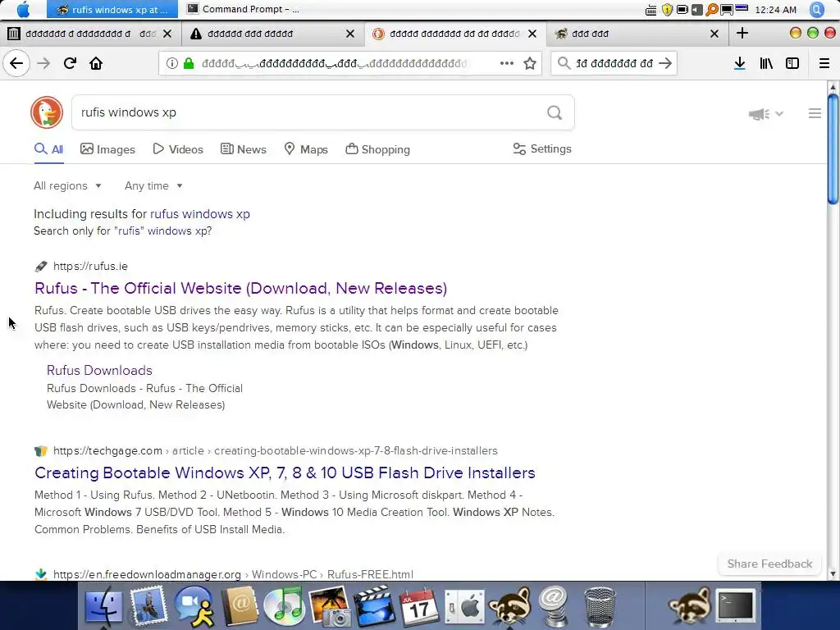Image resolution: width=840 pixels, height=630 pixels.
Task: Open a new tab with the plus icon
Action: tap(742, 33)
